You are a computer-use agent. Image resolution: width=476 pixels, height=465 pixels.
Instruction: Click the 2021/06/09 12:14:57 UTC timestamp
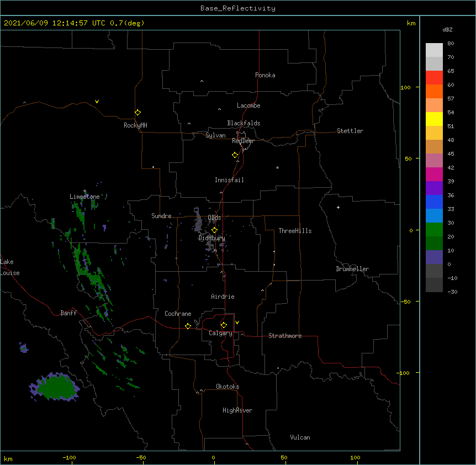pos(55,23)
